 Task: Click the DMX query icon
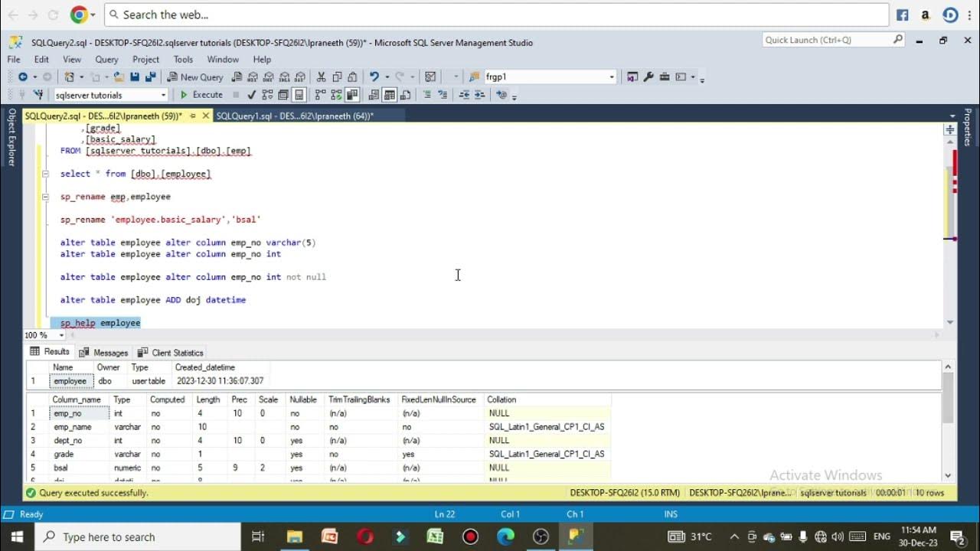(269, 77)
